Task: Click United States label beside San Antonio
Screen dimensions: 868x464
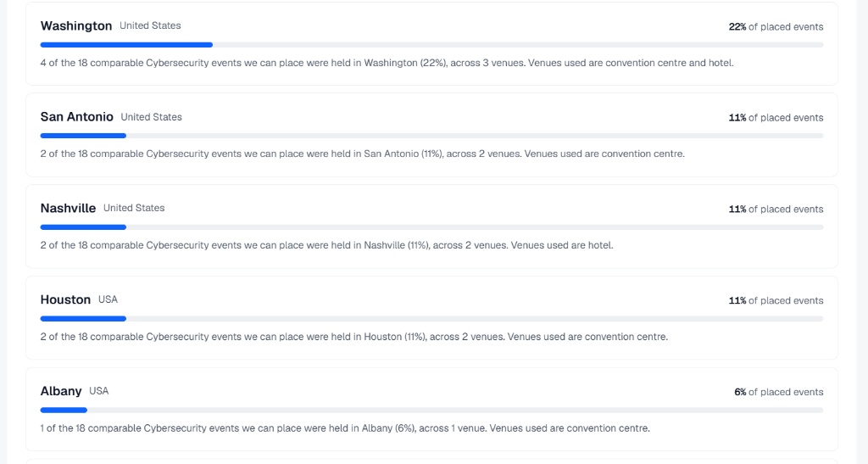Action: tap(151, 117)
